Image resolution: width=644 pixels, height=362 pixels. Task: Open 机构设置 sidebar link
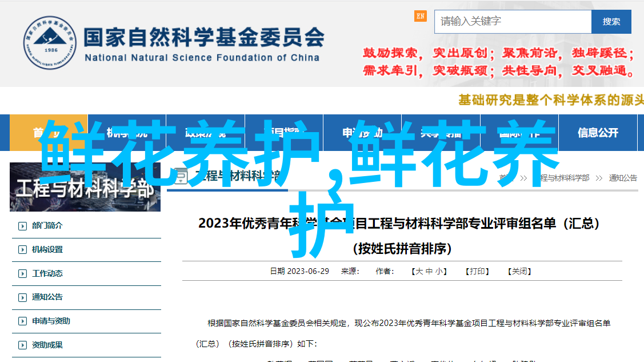click(x=47, y=249)
